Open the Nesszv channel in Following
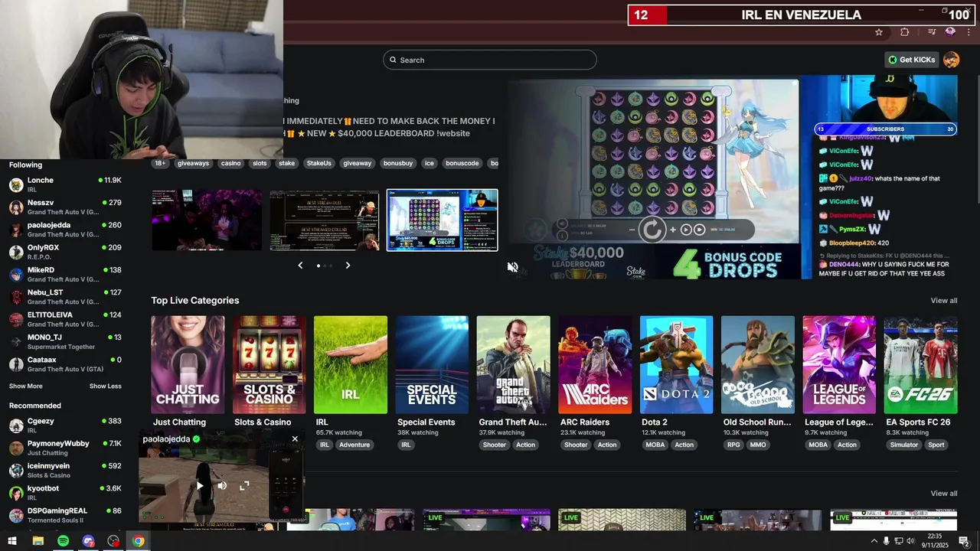Image resolution: width=980 pixels, height=551 pixels. [65, 207]
